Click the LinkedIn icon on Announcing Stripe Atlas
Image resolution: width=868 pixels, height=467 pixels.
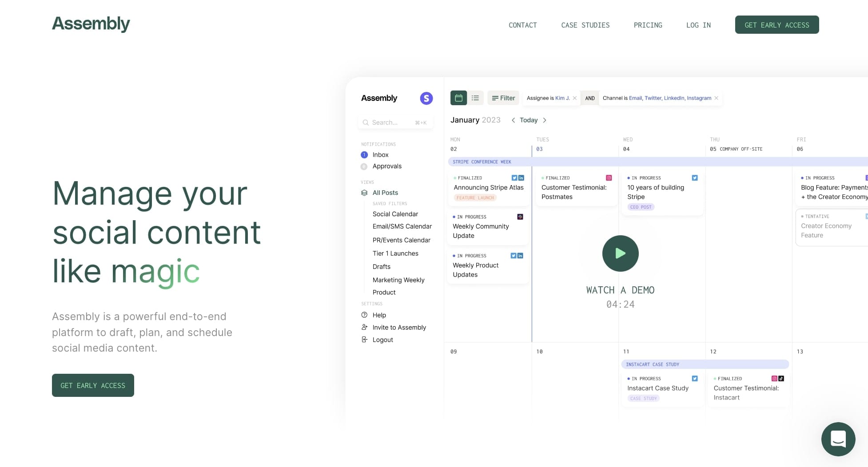coord(521,178)
